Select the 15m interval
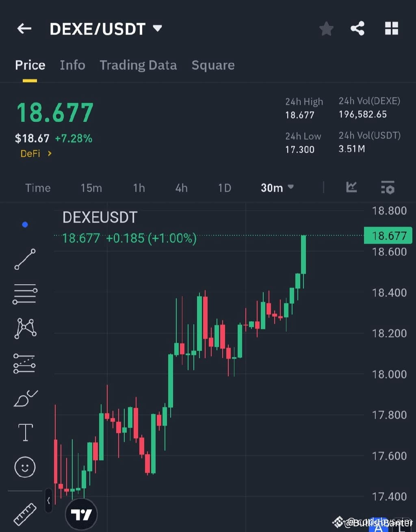 (x=91, y=188)
